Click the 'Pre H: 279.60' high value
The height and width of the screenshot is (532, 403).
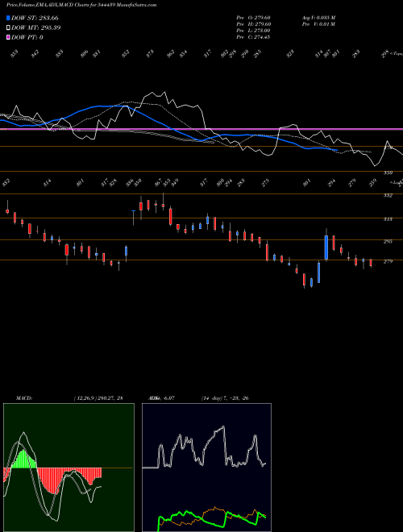(253, 24)
